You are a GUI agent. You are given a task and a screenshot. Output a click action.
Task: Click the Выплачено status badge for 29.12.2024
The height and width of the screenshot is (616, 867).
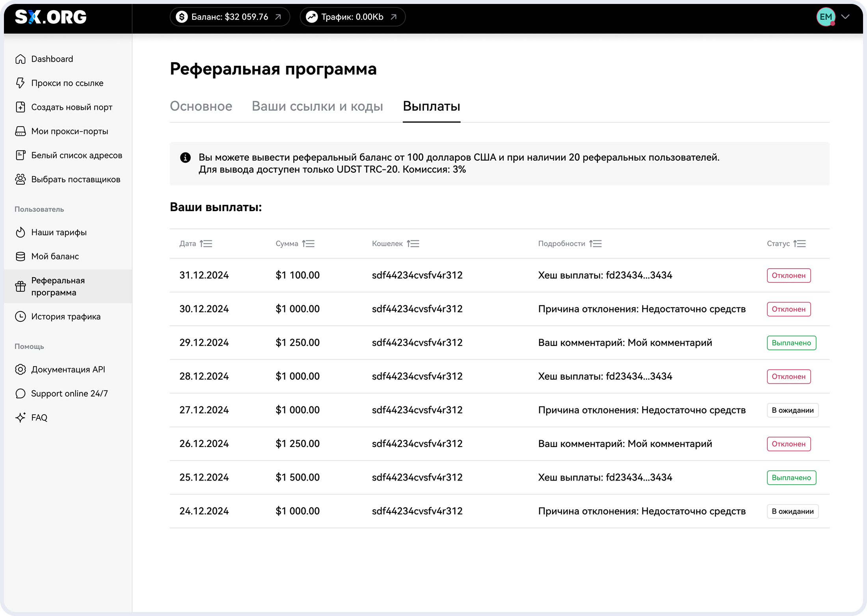(x=791, y=343)
